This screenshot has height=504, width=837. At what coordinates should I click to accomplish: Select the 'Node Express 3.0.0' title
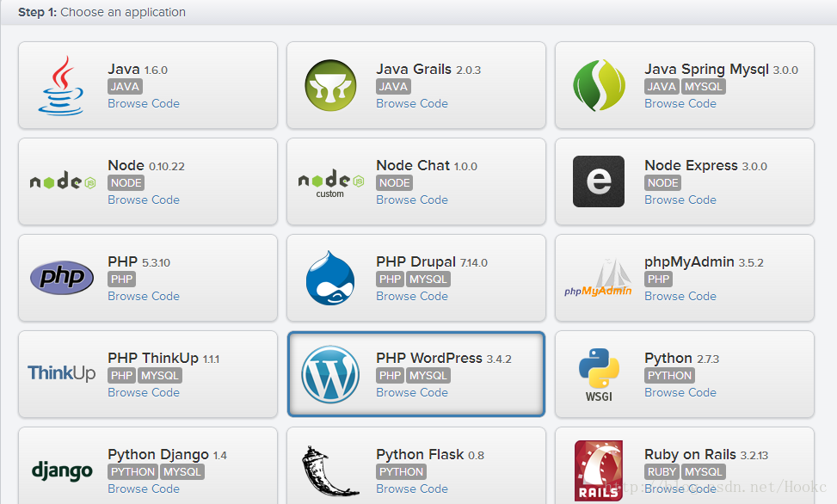tap(705, 165)
